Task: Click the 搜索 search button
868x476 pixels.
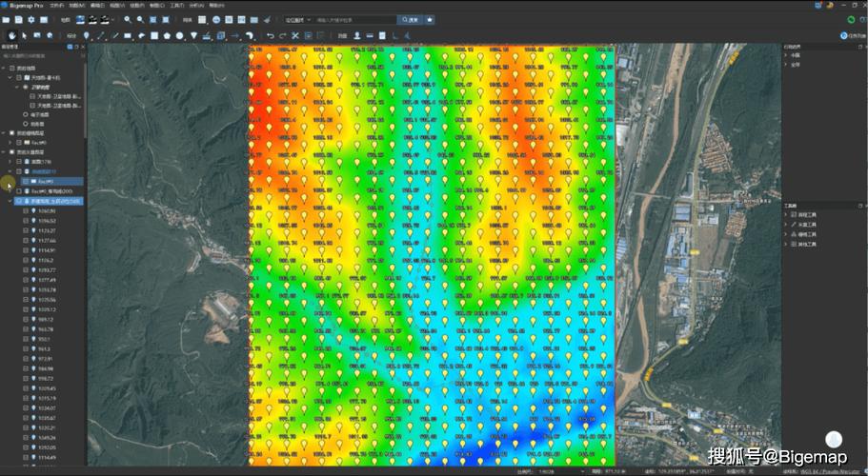Action: [409, 19]
